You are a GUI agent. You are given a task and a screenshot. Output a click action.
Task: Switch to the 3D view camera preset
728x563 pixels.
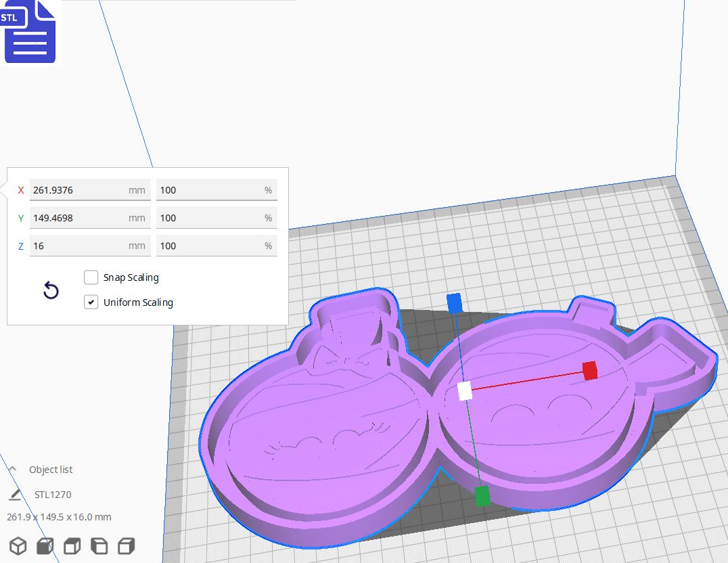coord(18,545)
